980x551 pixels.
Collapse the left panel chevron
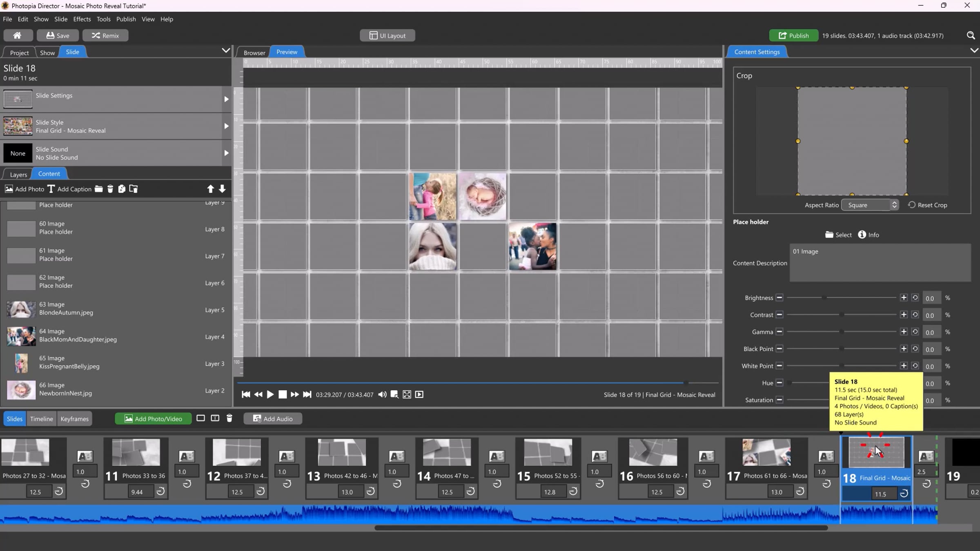(225, 51)
